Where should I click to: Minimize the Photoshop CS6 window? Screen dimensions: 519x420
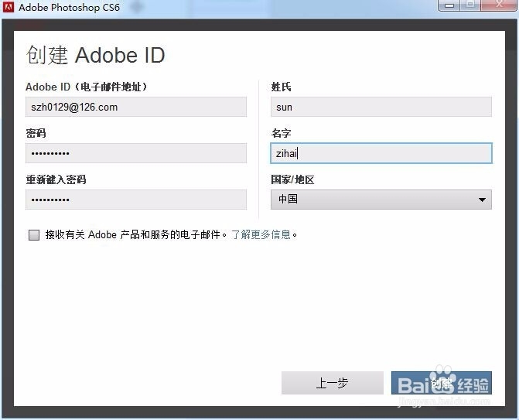[449, 5]
